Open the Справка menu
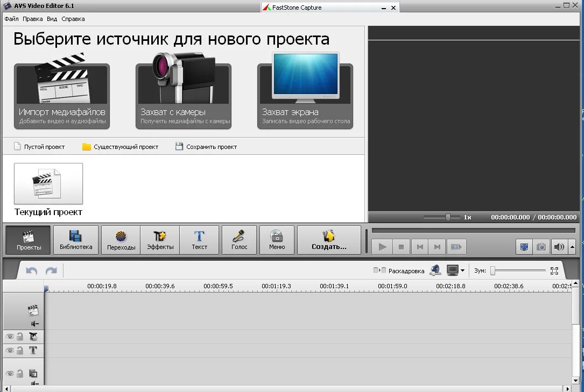Viewport: 584px width, 392px height. (73, 19)
